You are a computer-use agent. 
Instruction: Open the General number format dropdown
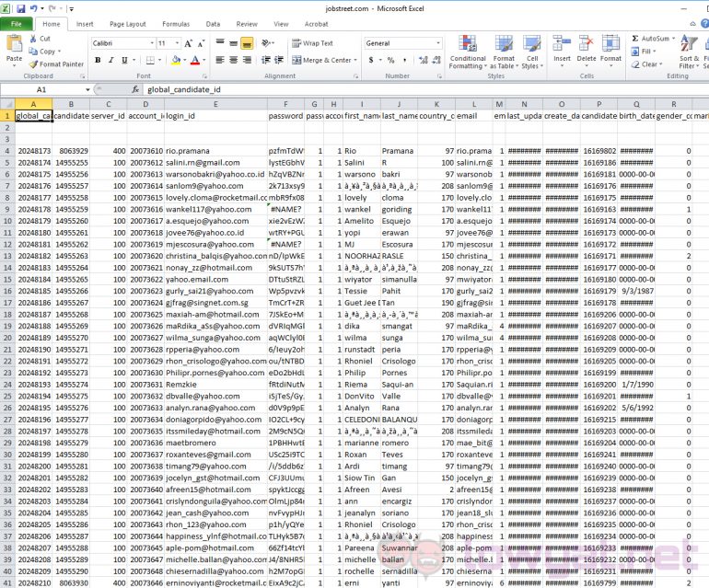coord(438,43)
